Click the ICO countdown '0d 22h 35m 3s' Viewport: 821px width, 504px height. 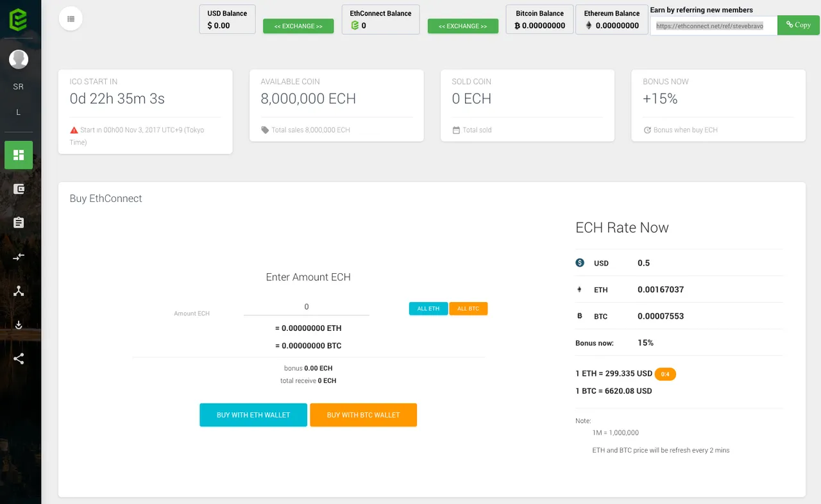pyautogui.click(x=117, y=99)
